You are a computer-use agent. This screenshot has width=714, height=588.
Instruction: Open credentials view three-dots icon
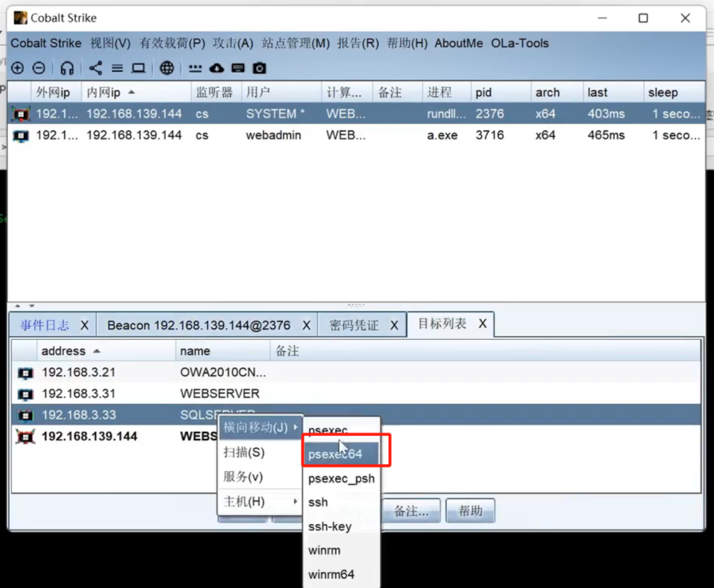195,68
